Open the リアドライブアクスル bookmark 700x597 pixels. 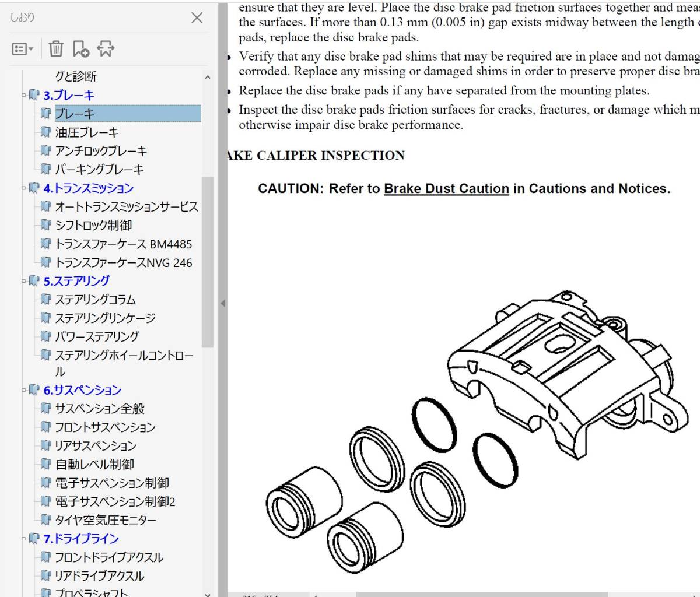tap(99, 576)
